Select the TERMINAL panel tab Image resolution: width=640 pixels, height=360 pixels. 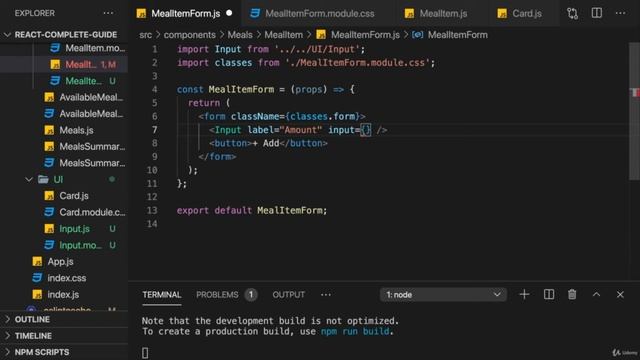[162, 295]
